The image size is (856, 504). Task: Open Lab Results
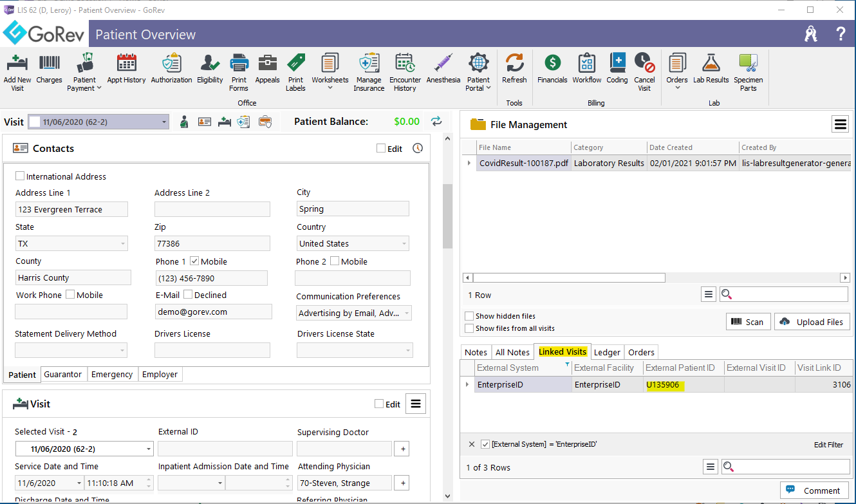711,69
